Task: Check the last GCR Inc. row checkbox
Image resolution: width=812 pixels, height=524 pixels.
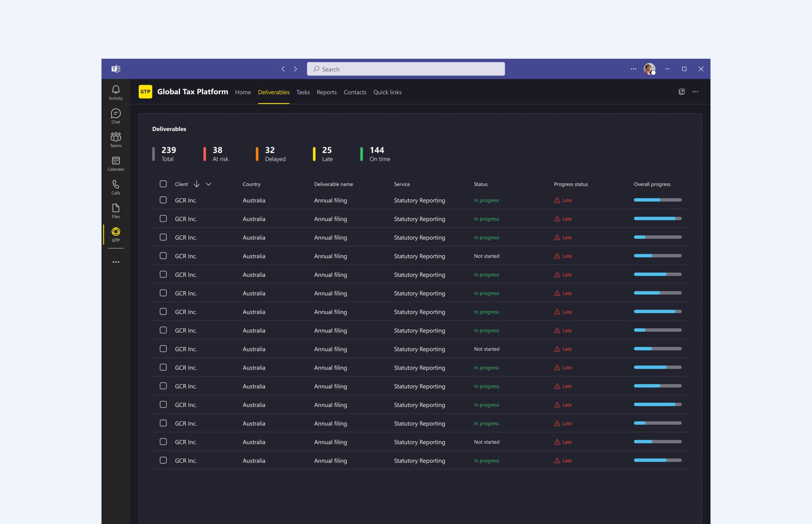Action: (x=163, y=460)
